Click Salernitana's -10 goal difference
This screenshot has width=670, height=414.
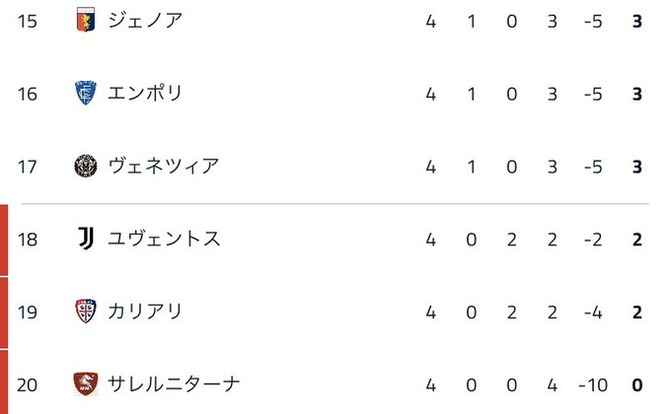[592, 384]
